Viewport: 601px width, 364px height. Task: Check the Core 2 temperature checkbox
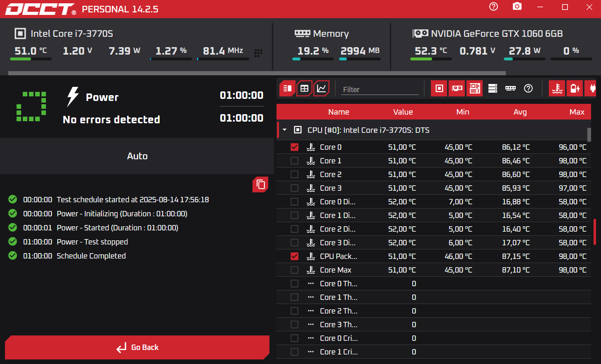(x=294, y=174)
